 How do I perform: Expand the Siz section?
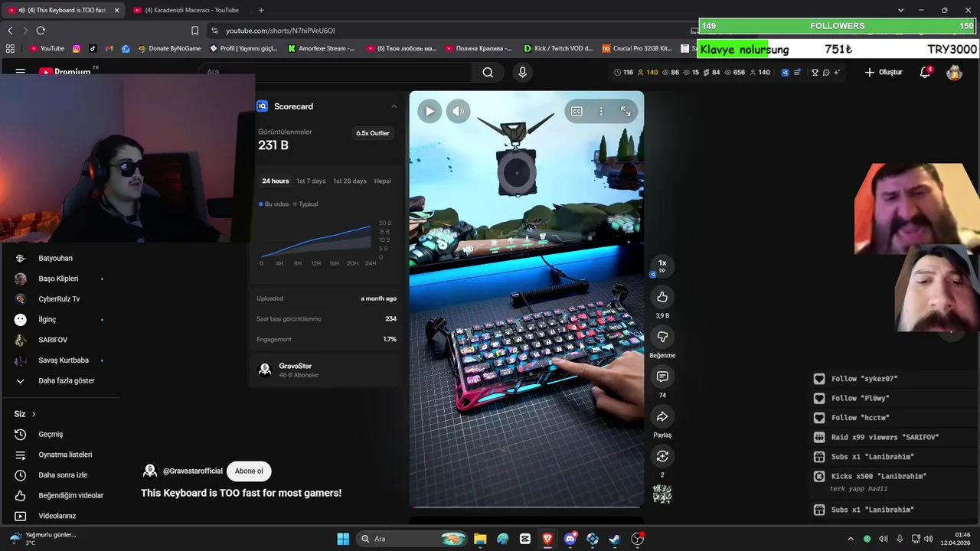pos(24,414)
